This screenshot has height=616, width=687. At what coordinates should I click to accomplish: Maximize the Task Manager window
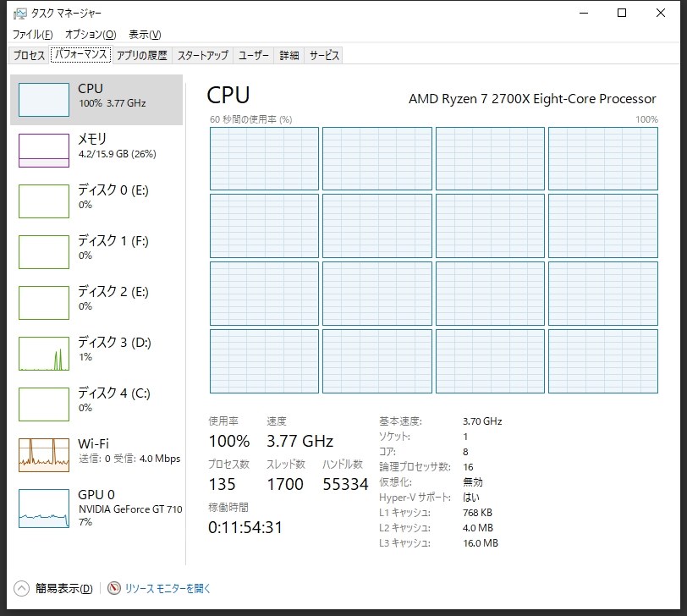[622, 14]
